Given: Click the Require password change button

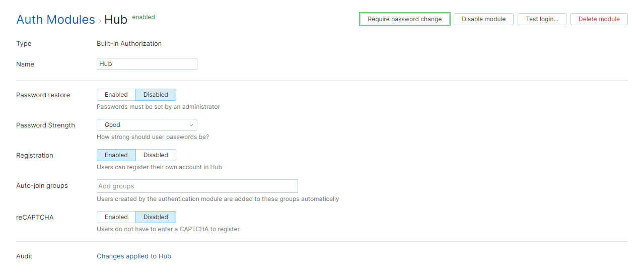Looking at the screenshot, I should pyautogui.click(x=404, y=19).
